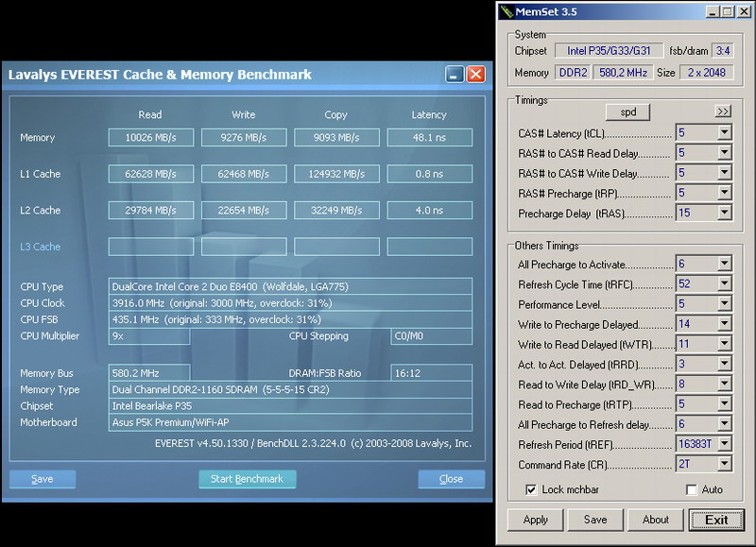Toggle the Lock mchbar checkbox
The height and width of the screenshot is (547, 756).
[531, 490]
